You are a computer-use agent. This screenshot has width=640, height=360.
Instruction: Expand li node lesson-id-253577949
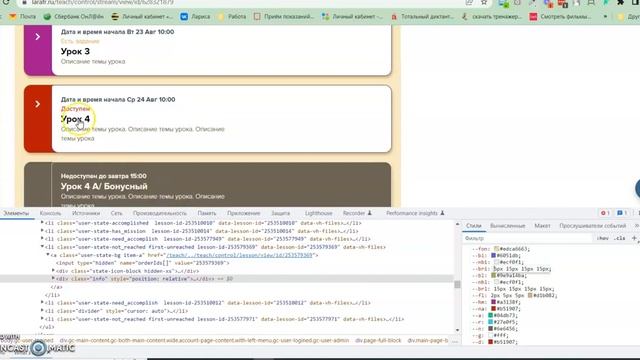pyautogui.click(x=42, y=239)
